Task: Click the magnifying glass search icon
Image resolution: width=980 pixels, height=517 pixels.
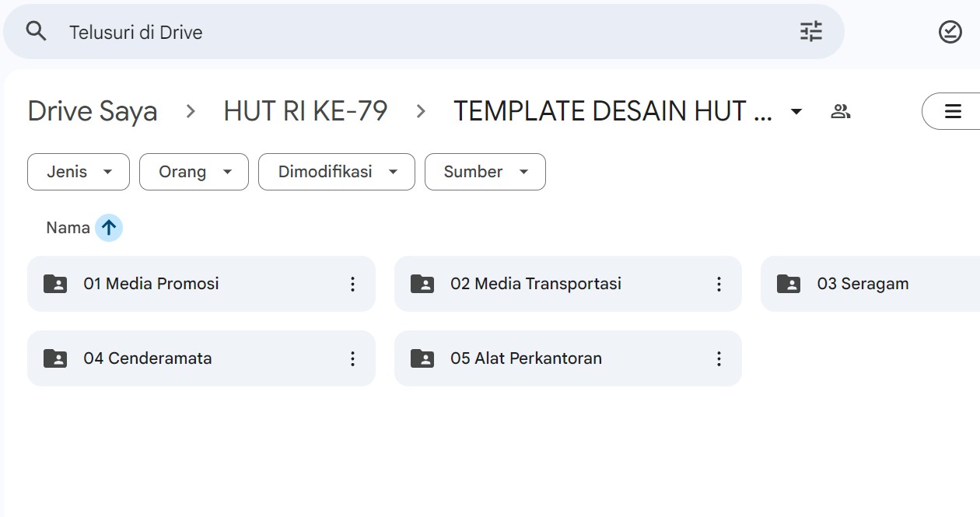Action: (36, 32)
